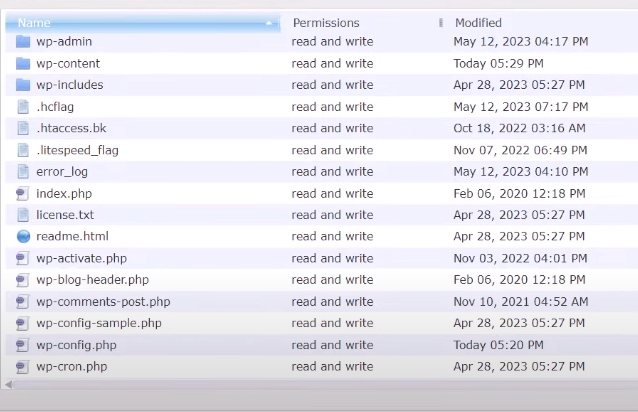
Task: Click the horizontal scrollbar track
Action: pos(326,384)
